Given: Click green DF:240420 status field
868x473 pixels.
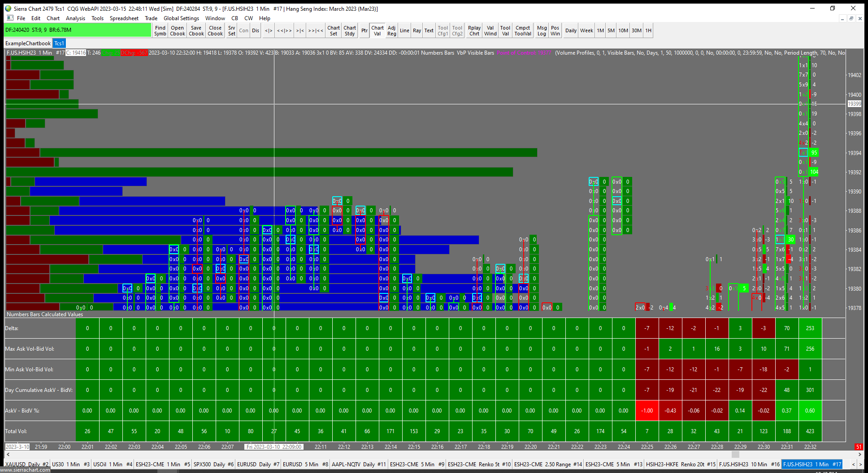Looking at the screenshot, I should point(78,30).
